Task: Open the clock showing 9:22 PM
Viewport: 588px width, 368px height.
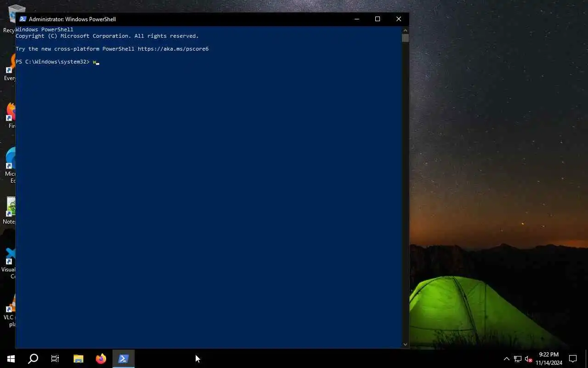Action: click(549, 359)
